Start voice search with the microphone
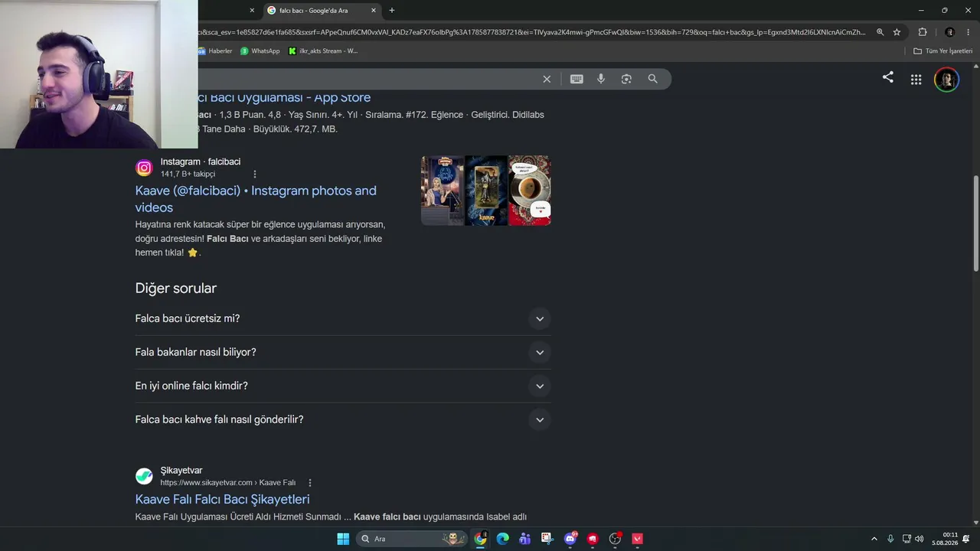The width and height of the screenshot is (980, 551). (x=601, y=79)
